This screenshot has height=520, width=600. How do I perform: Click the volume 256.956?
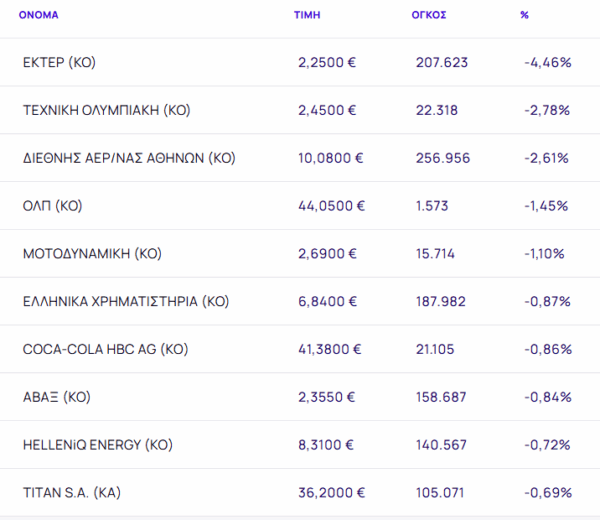coord(443,158)
